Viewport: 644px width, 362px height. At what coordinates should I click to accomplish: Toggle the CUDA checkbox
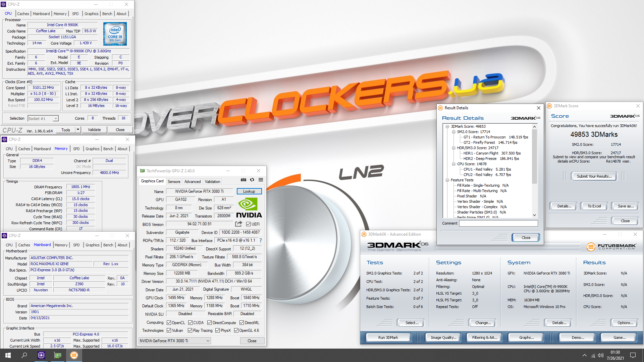click(x=190, y=323)
